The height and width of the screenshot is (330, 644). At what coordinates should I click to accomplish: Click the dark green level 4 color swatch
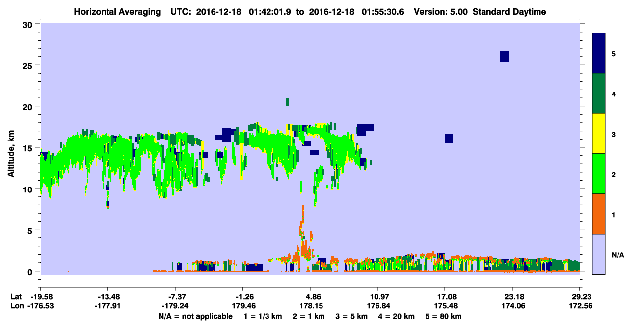click(599, 94)
